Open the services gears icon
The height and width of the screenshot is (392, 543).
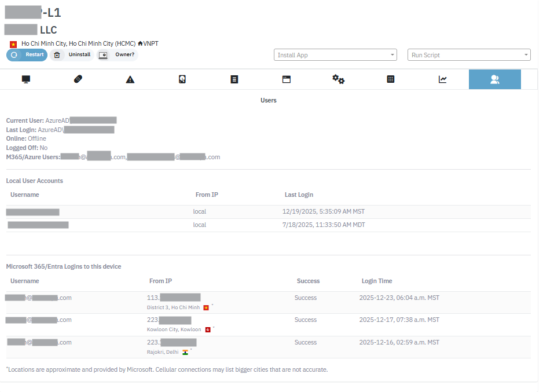[x=339, y=79]
